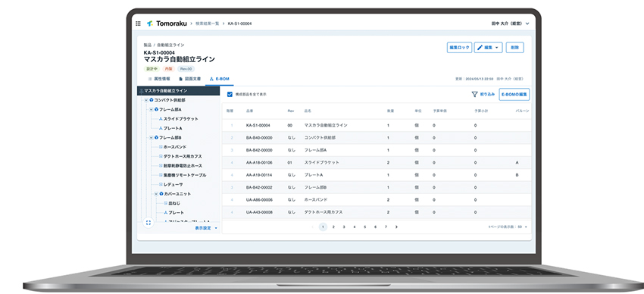This screenshot has width=644, height=294.
Task: Open the user menu 田中 大介（経営）
Action: (510, 23)
